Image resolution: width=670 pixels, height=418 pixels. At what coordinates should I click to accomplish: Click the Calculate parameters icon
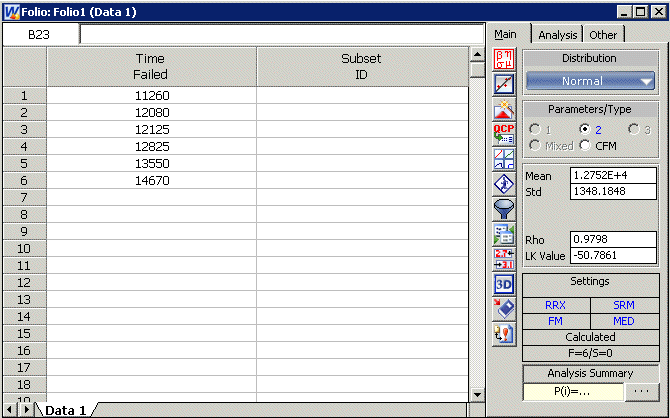504,59
